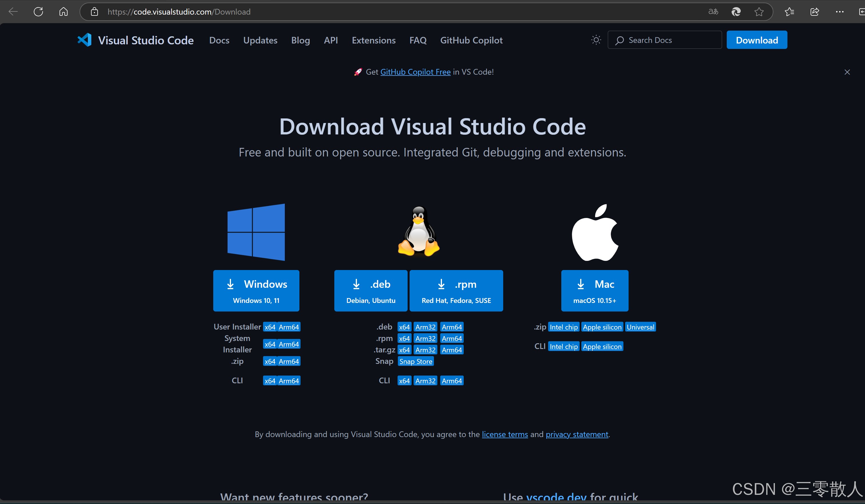Open the browser home page icon

[63, 11]
